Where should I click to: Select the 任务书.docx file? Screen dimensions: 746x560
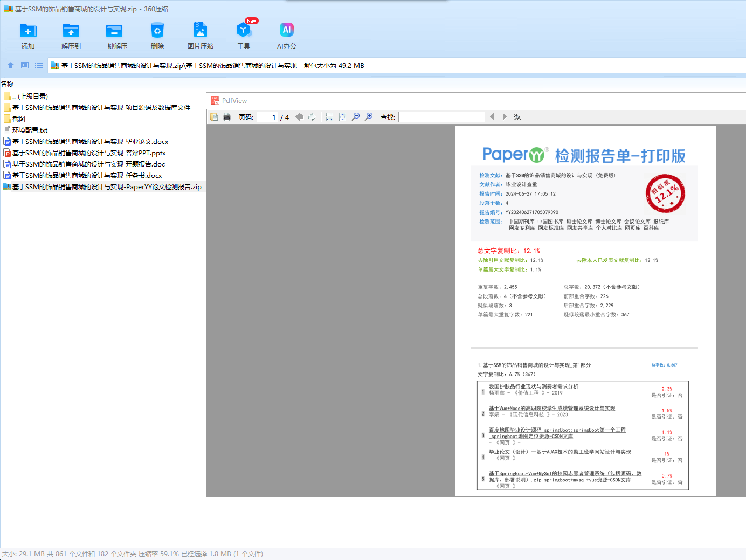click(83, 175)
